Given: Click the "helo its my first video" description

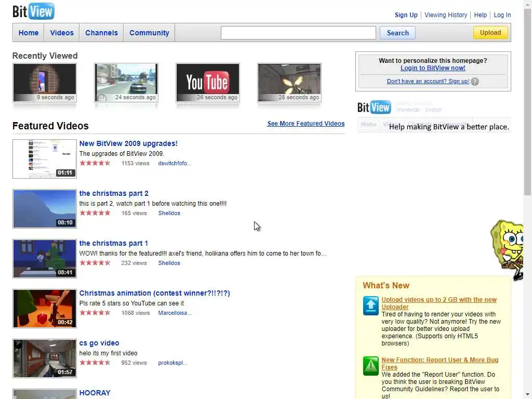Looking at the screenshot, I should pyautogui.click(x=108, y=353).
